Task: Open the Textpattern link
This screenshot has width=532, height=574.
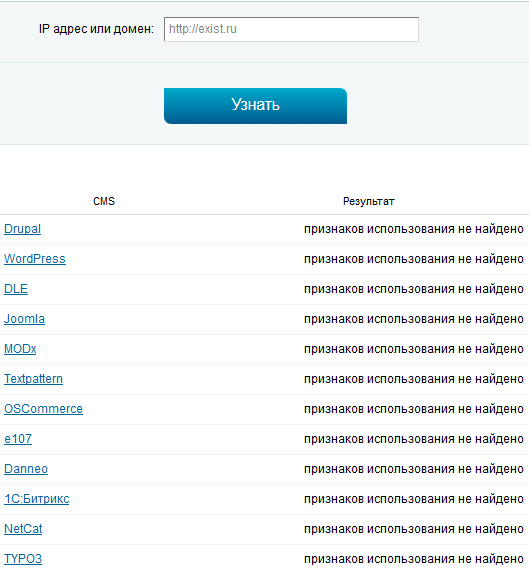Action: coord(33,379)
